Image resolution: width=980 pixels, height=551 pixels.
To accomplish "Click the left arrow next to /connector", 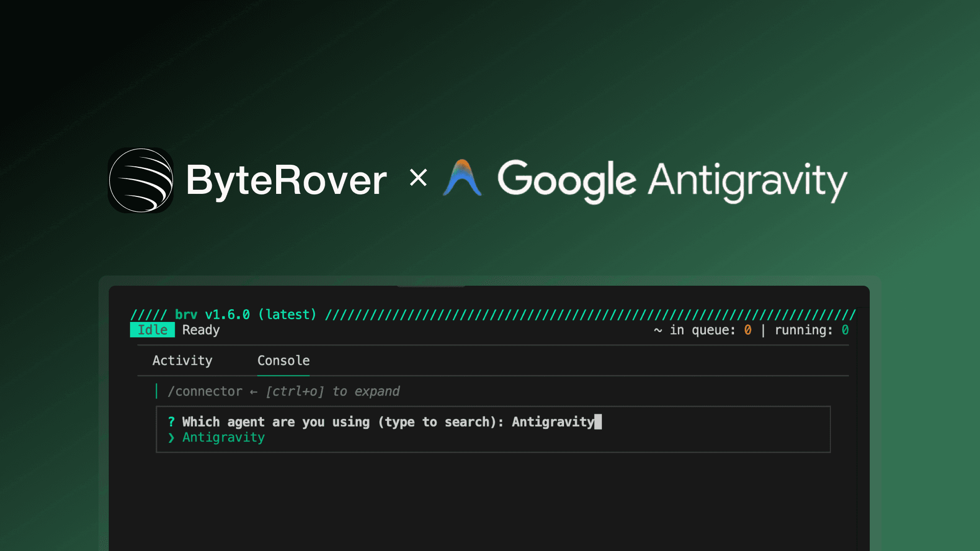I will click(254, 392).
